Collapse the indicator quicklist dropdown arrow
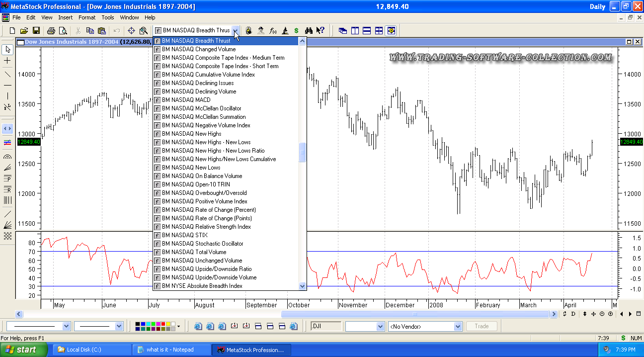This screenshot has height=357, width=644. pyautogui.click(x=236, y=31)
